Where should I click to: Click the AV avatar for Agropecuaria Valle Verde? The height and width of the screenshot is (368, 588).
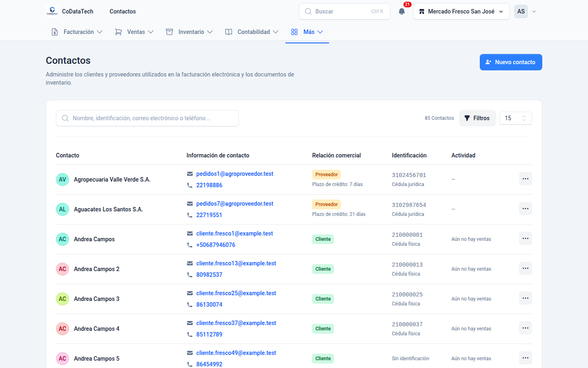click(x=62, y=180)
